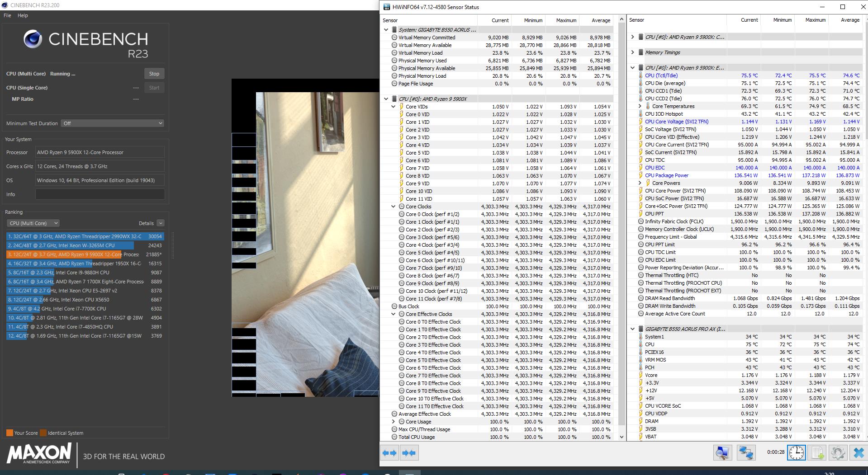Click the shrink layout arrows button in HWiNFO
The width and height of the screenshot is (868, 475).
409,453
